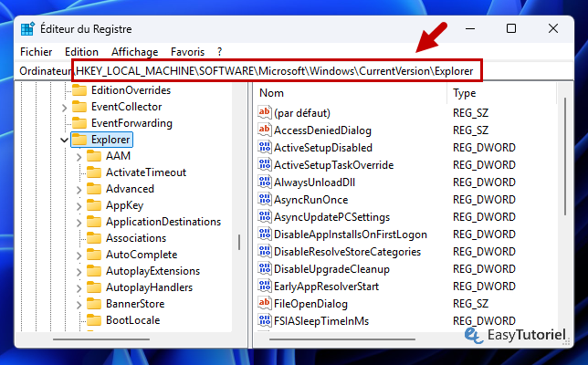Select the DisableUpgradeCleanup value name
This screenshot has height=365, width=588.
[331, 269]
